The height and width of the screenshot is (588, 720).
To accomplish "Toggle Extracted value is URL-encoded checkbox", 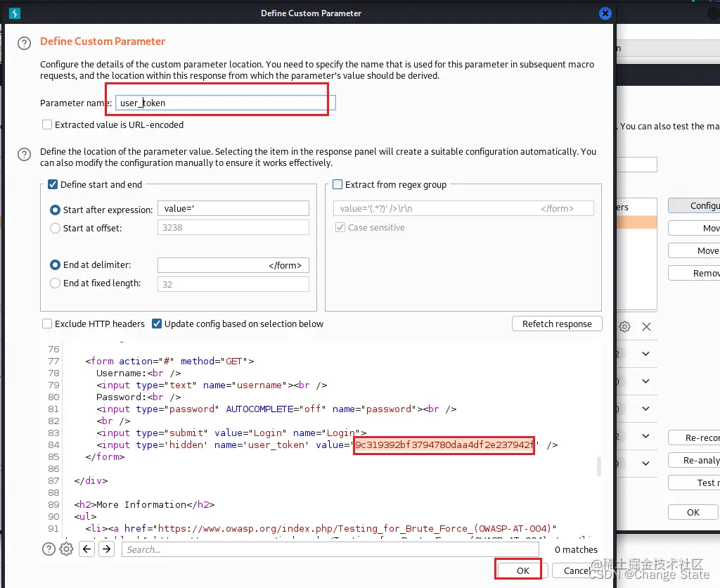I will (47, 124).
